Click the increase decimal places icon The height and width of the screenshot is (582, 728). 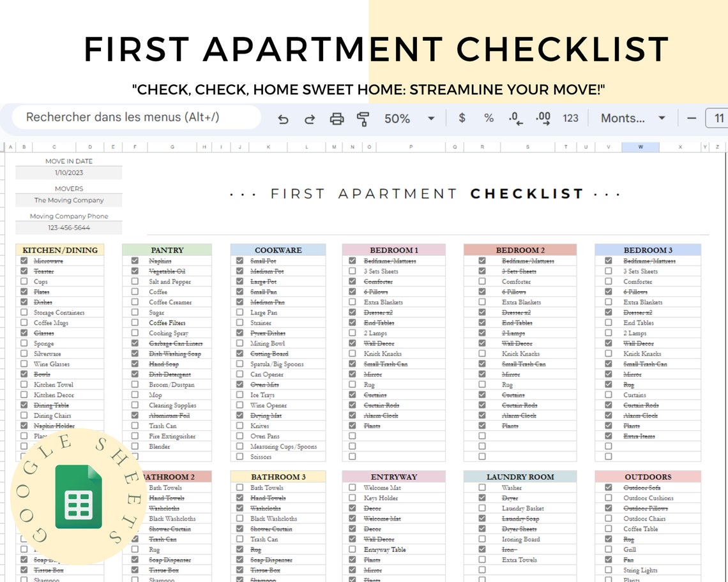(542, 118)
